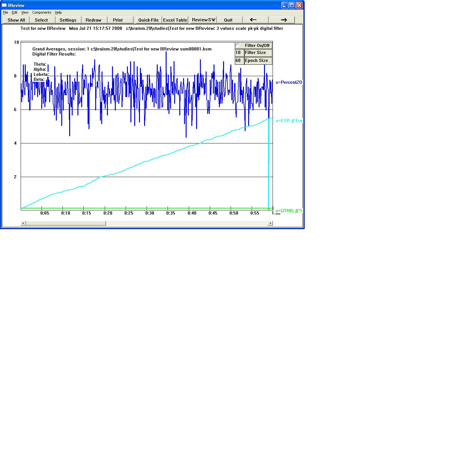This screenshot has height=476, width=476.
Task: Click the Review SW button
Action: [203, 20]
